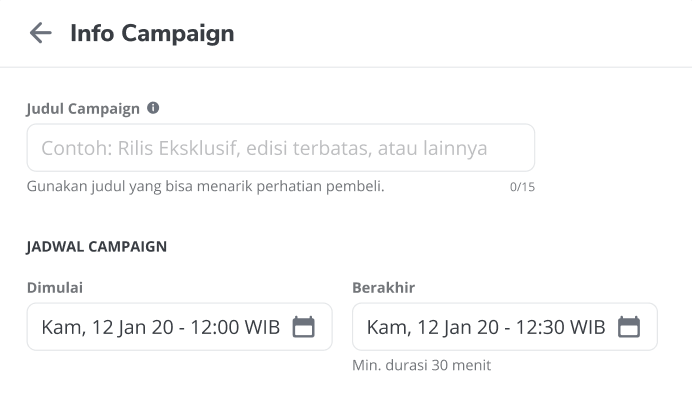Viewport: 692px width, 402px height.
Task: Click the JADWAL CAMPAIGN section heading
Action: coord(97,246)
